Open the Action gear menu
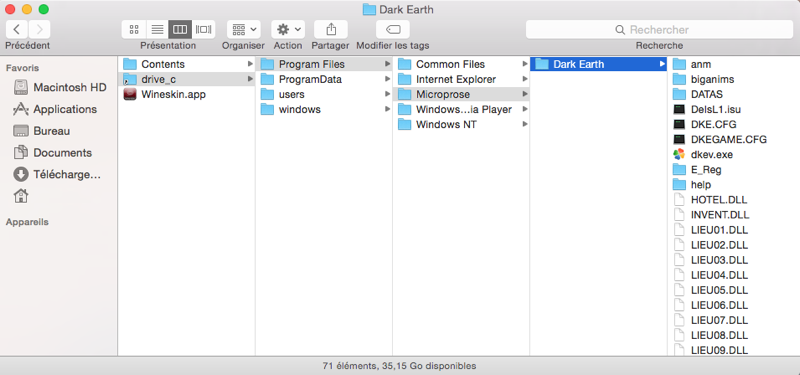Screen dimensions: 800x375 tap(288, 29)
